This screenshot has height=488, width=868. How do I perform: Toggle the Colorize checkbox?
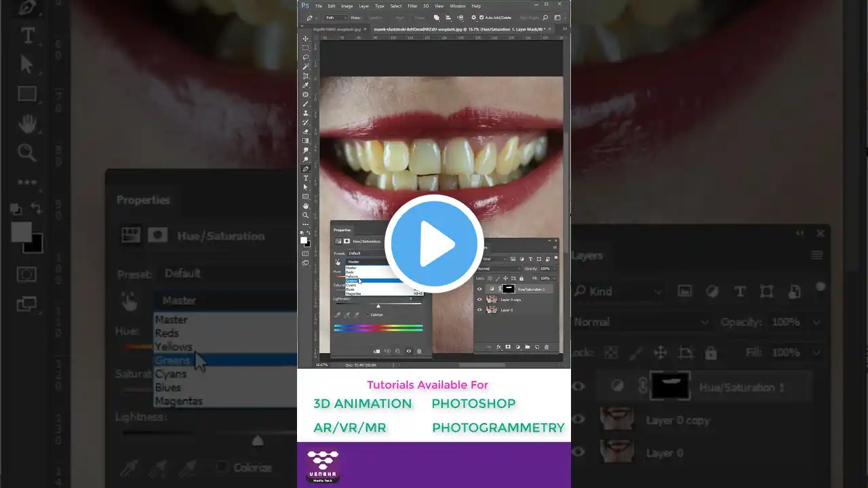tap(368, 314)
